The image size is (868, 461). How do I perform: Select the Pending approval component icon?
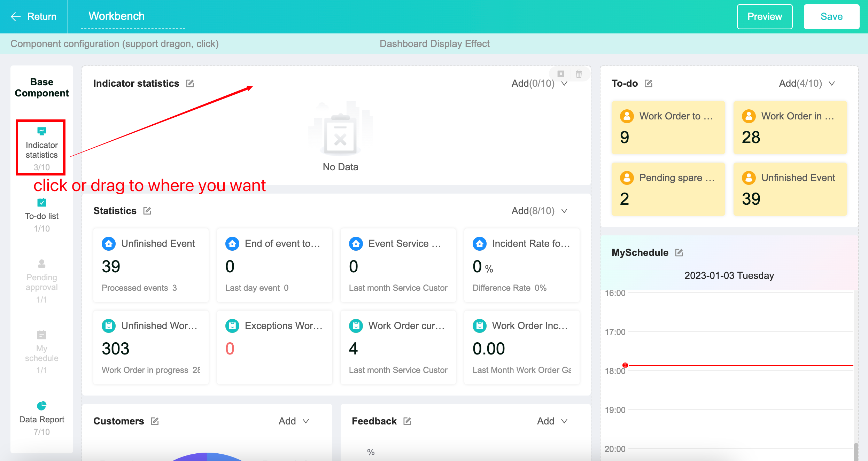click(x=42, y=264)
